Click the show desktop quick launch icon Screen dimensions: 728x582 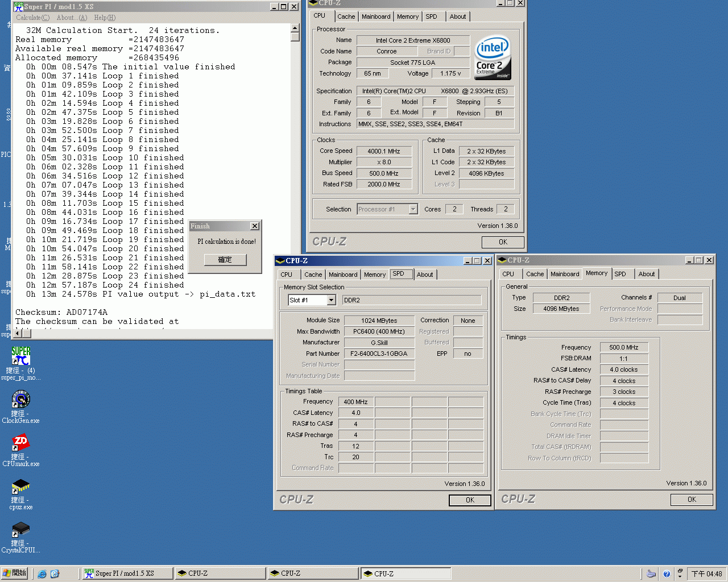(55, 573)
